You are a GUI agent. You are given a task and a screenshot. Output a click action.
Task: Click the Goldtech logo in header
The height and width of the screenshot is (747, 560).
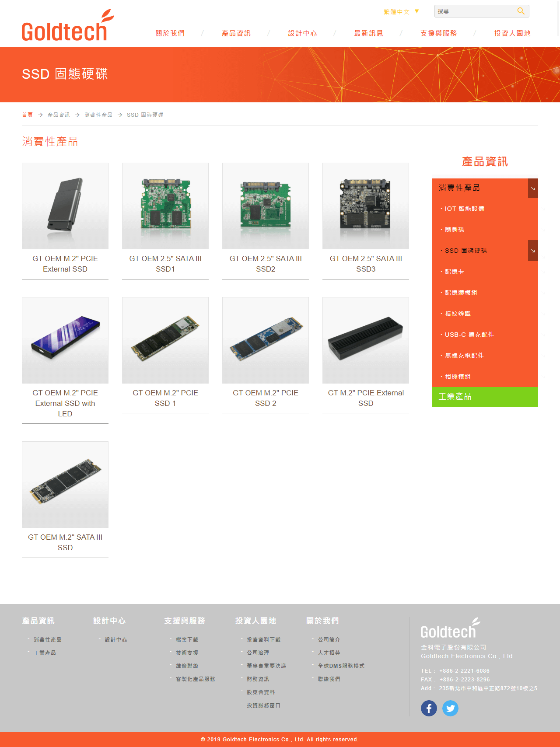pyautogui.click(x=68, y=25)
